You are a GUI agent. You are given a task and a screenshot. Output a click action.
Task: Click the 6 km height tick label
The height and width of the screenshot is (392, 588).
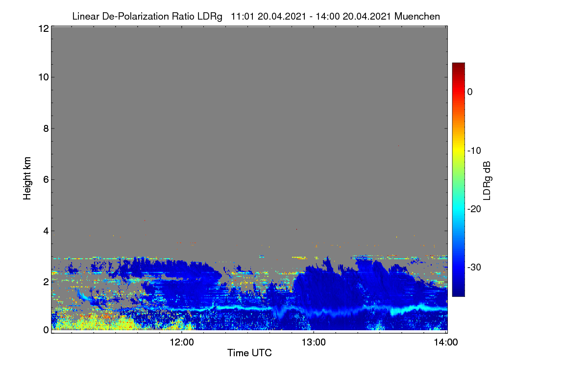[45, 179]
